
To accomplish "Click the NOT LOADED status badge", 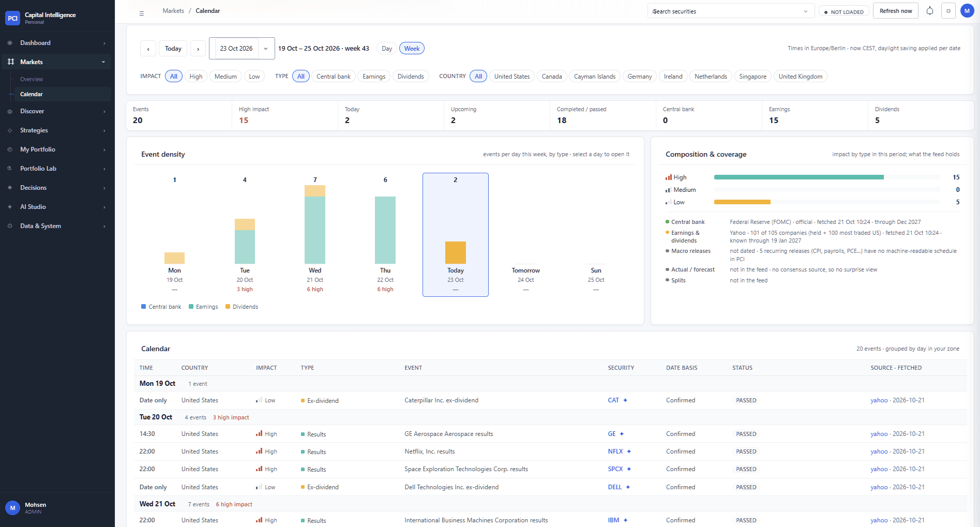I will (843, 12).
